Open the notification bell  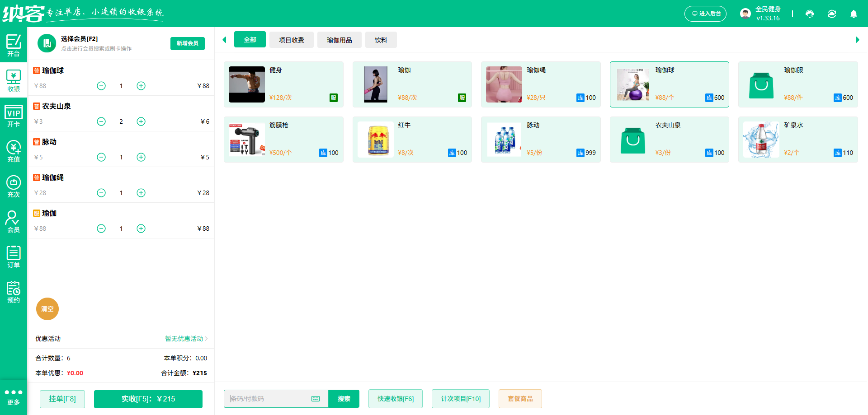coord(854,14)
